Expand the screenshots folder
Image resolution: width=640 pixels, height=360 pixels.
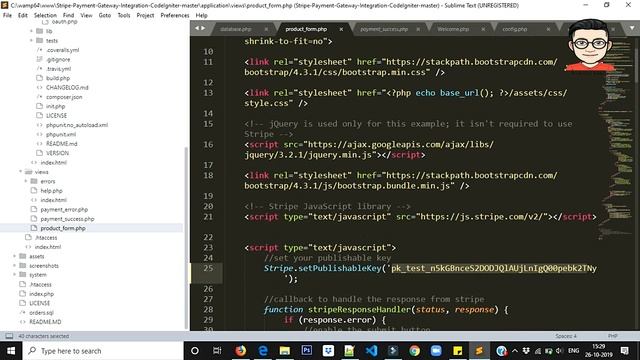click(15, 266)
